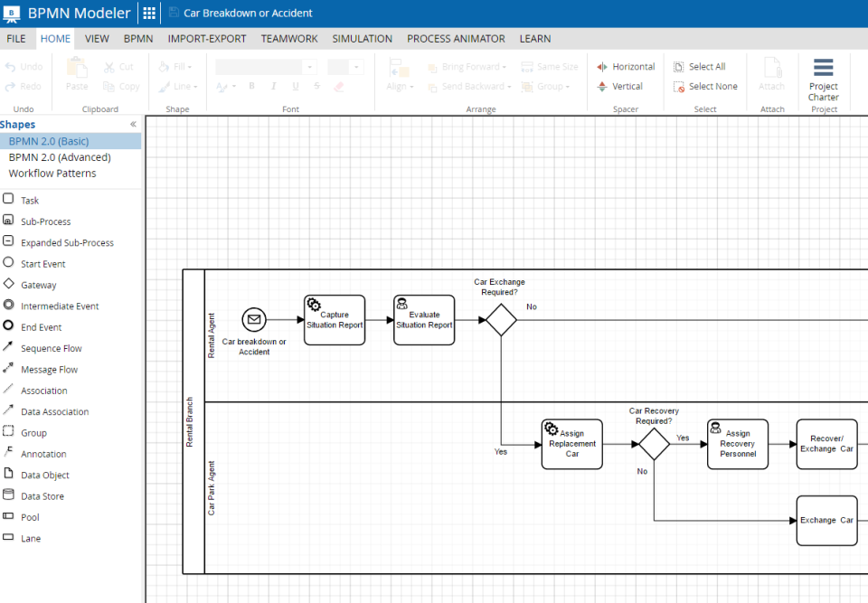
Task: Click the Vertical spacer tool
Action: coord(619,87)
